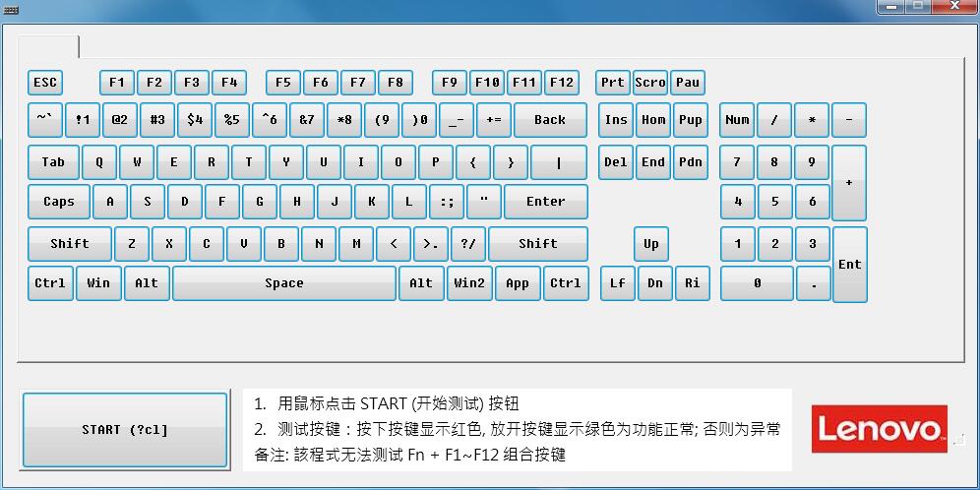The width and height of the screenshot is (980, 490).
Task: Click the *8 key button
Action: tap(344, 120)
